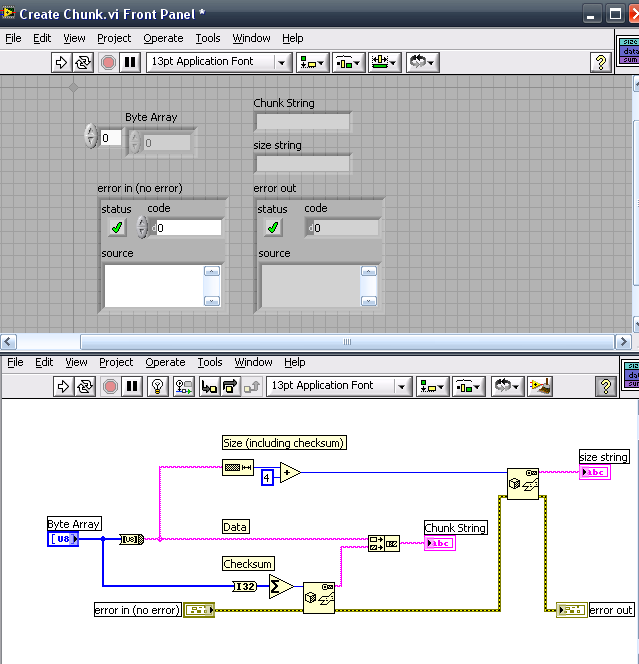Click the error out status indicator
The image size is (639, 664).
tap(273, 228)
